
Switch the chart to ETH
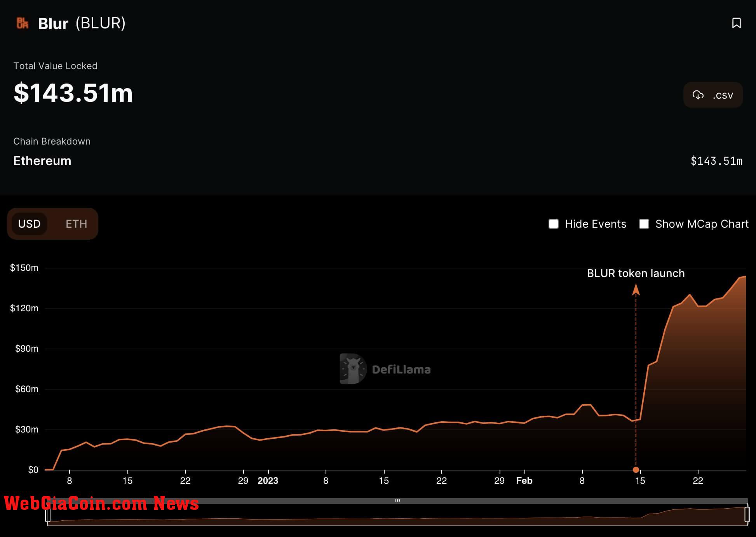click(76, 224)
